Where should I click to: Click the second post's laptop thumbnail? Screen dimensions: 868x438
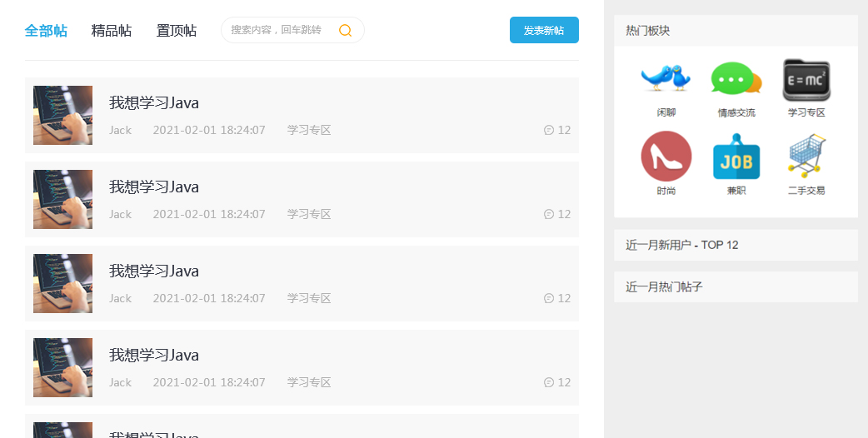(62, 199)
